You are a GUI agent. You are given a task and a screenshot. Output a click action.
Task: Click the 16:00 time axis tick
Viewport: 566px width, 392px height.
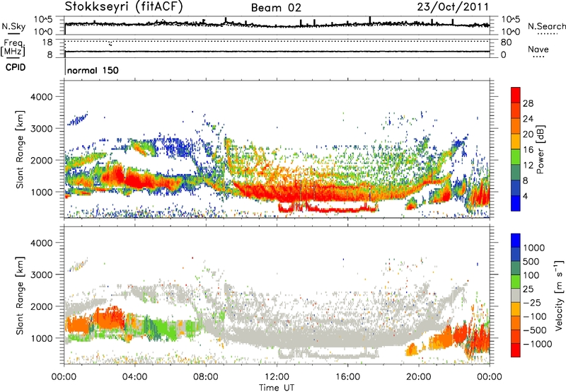pos(347,376)
